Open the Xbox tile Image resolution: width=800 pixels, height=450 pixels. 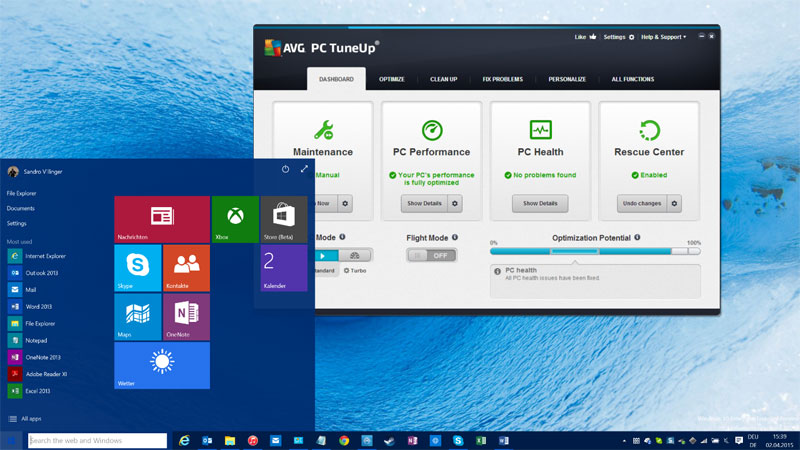coord(235,219)
